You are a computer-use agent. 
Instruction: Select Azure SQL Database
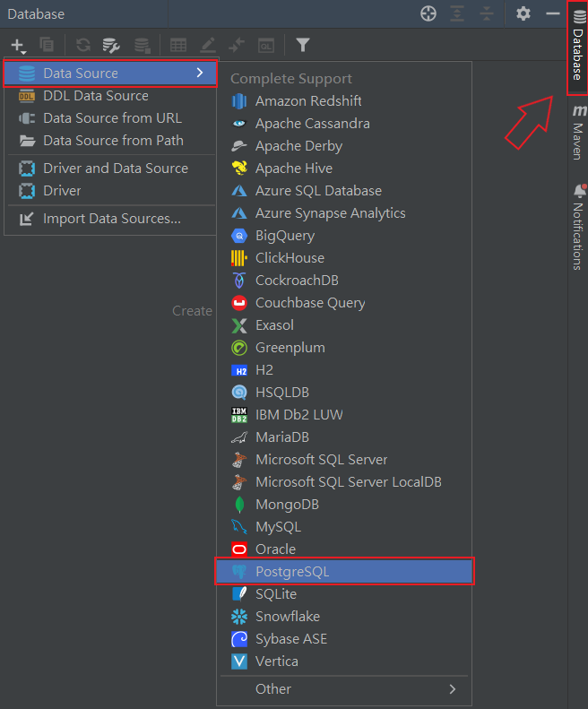point(344,190)
